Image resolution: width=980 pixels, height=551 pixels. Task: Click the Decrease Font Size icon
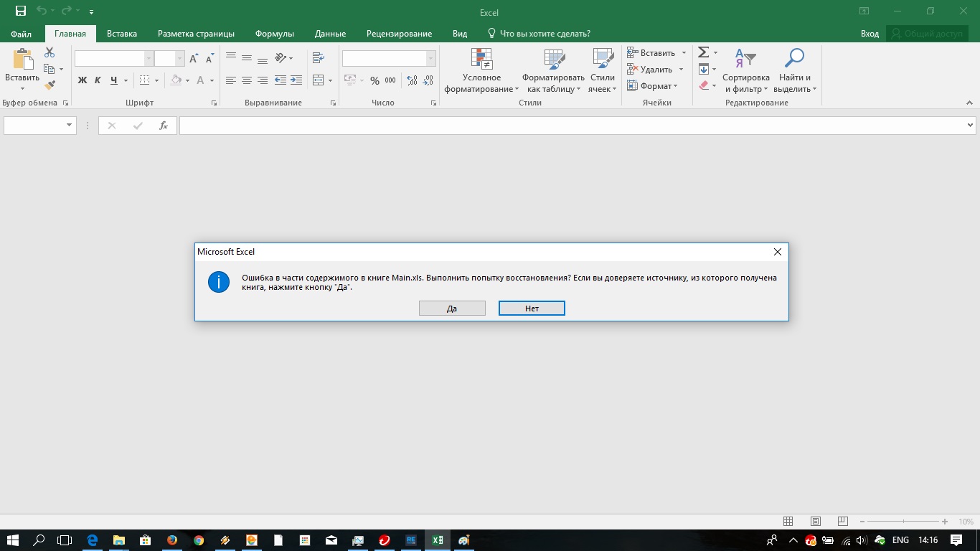[x=210, y=59]
